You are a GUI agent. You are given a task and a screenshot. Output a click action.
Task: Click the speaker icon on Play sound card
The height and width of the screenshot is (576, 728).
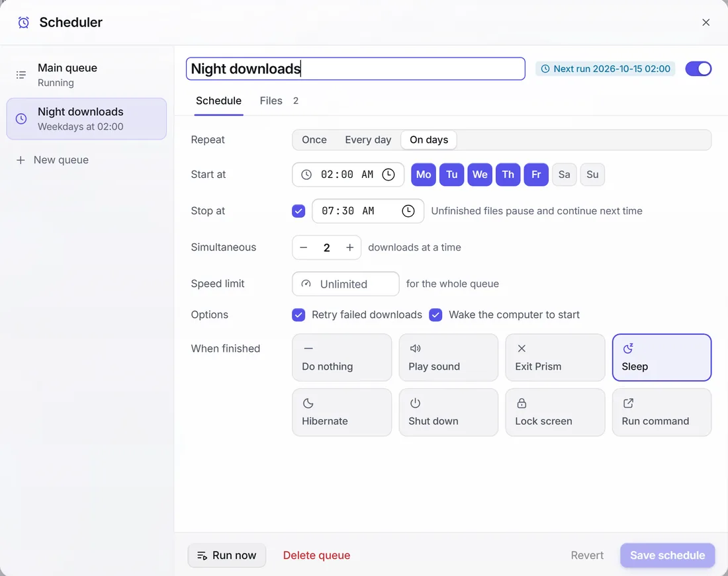[x=415, y=349]
